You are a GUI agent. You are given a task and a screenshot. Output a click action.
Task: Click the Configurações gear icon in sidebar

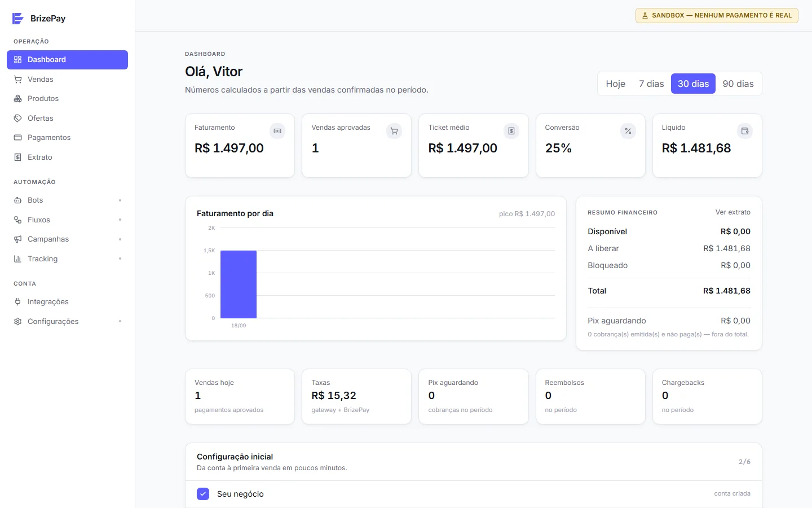click(17, 322)
